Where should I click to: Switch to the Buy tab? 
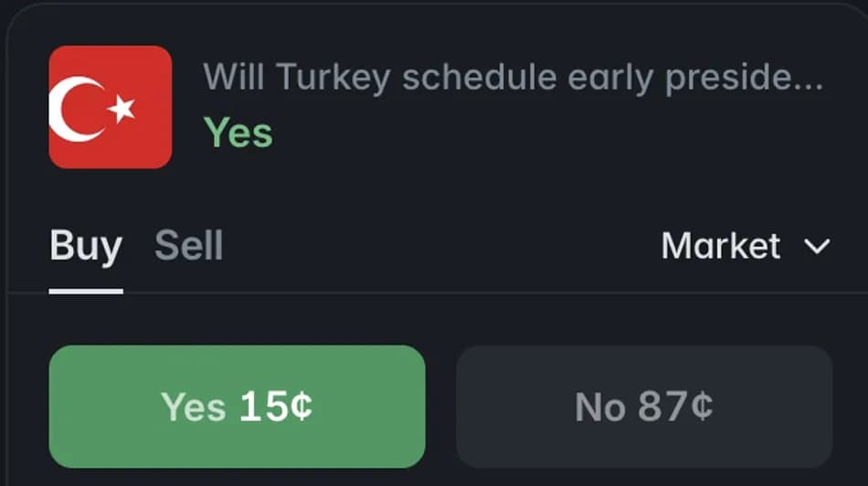(86, 246)
